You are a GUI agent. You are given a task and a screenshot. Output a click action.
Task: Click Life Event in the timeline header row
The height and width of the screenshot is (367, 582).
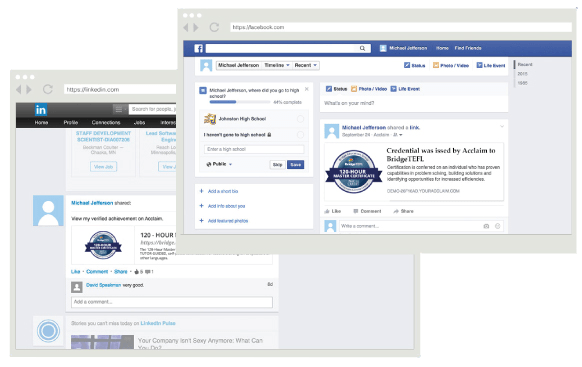click(x=491, y=65)
